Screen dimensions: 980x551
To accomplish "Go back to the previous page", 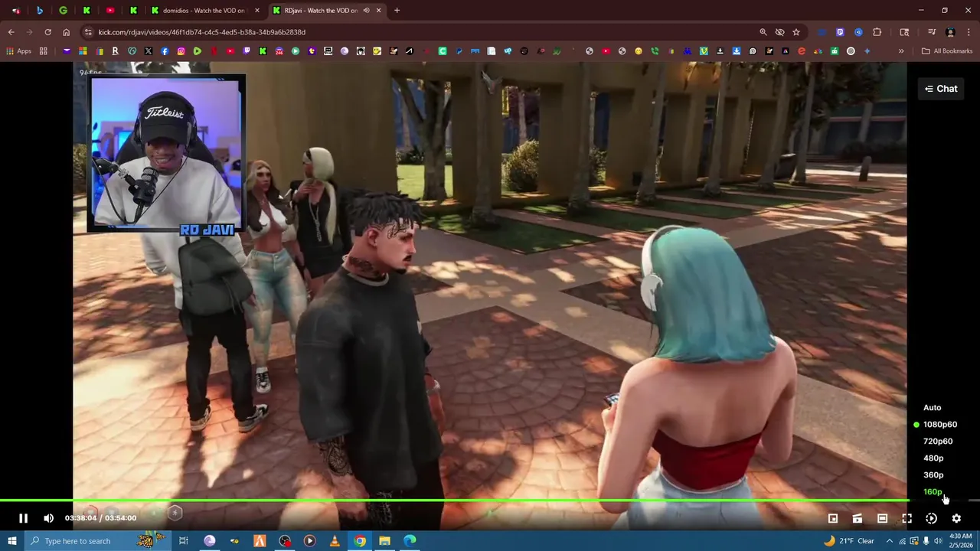I will (x=11, y=32).
